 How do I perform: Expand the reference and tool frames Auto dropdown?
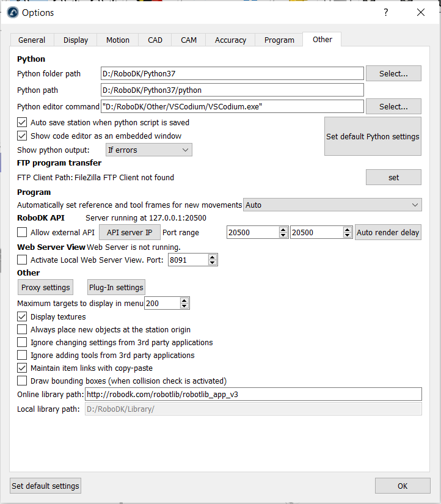332,205
